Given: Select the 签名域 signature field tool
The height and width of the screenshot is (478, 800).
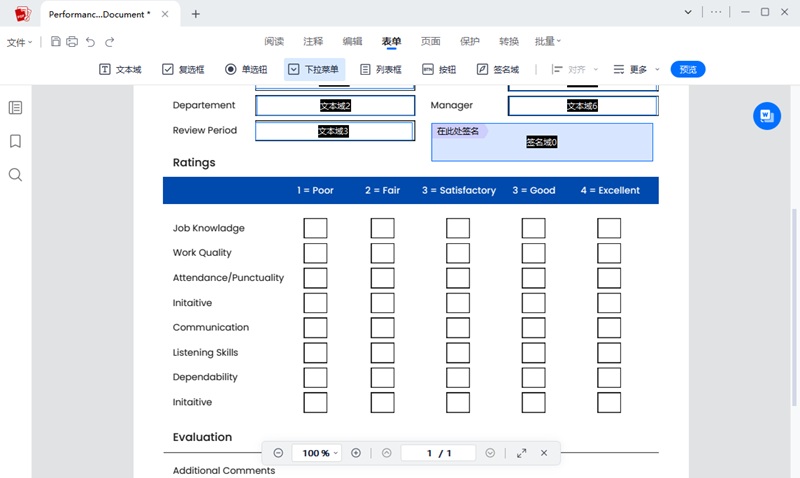Looking at the screenshot, I should [497, 69].
